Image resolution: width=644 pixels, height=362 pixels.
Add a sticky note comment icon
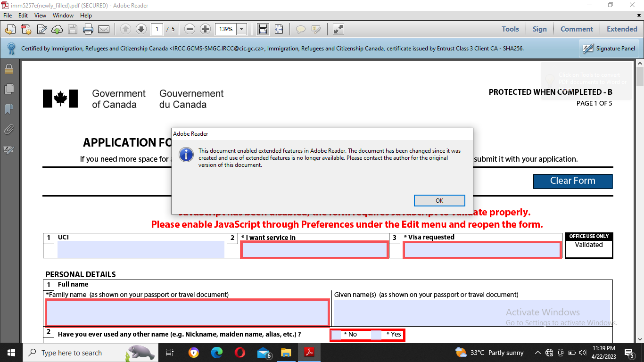tap(300, 29)
